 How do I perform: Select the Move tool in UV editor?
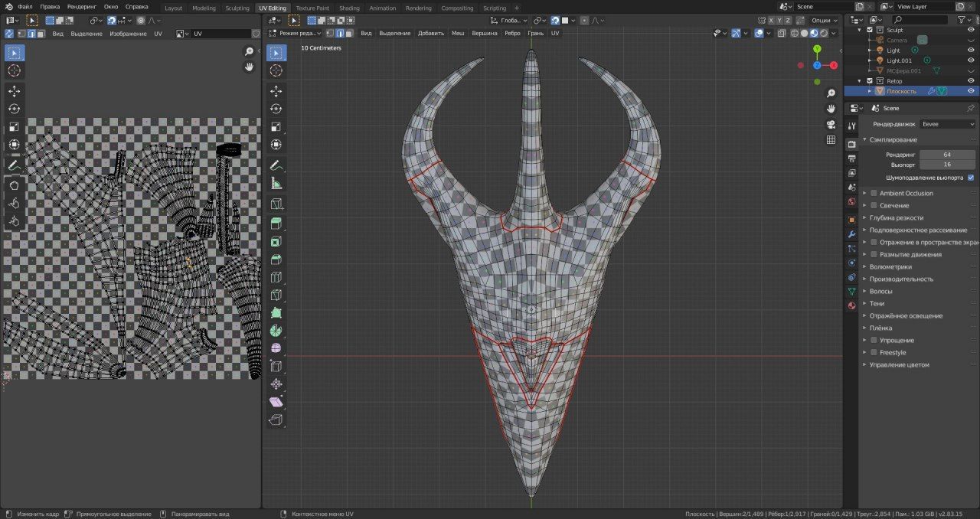click(14, 91)
